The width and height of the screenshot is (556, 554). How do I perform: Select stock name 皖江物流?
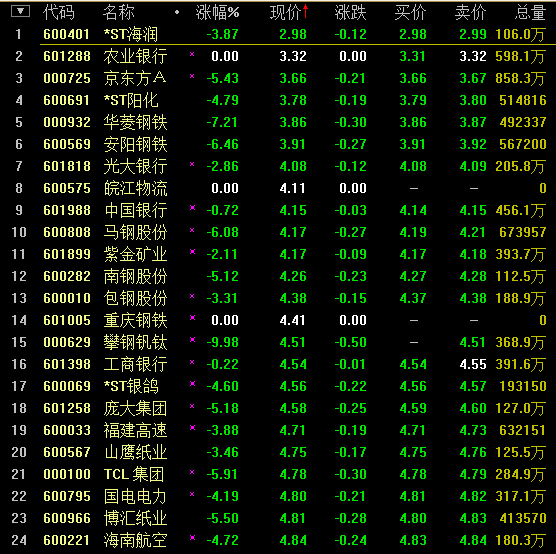(135, 188)
